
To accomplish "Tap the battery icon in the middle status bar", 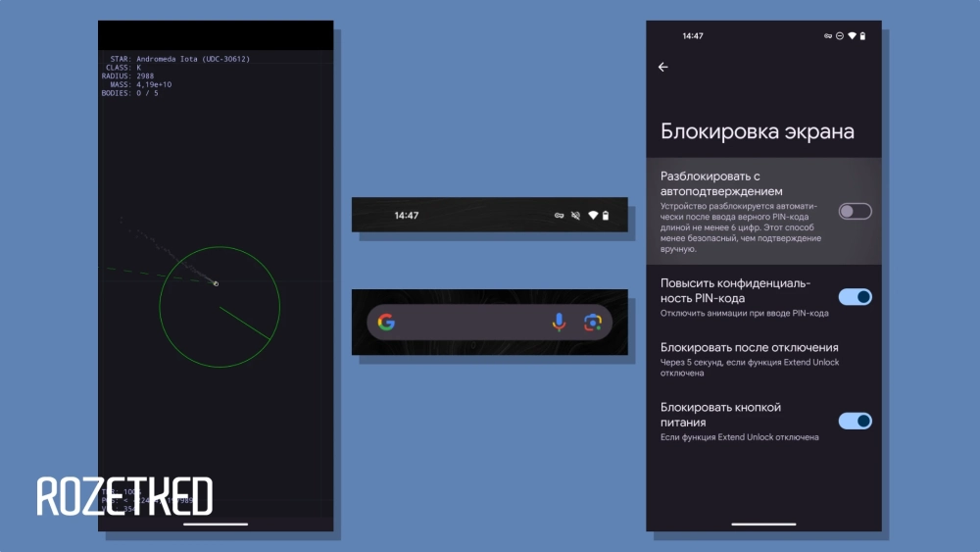I will (x=606, y=215).
